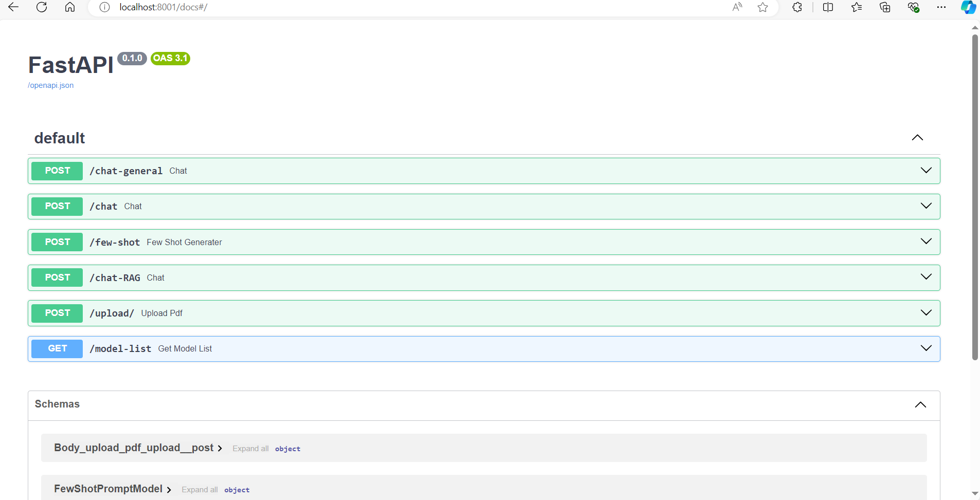Screen dimensions: 980x500
Task: Open the browser home page icon
Action: point(70,7)
